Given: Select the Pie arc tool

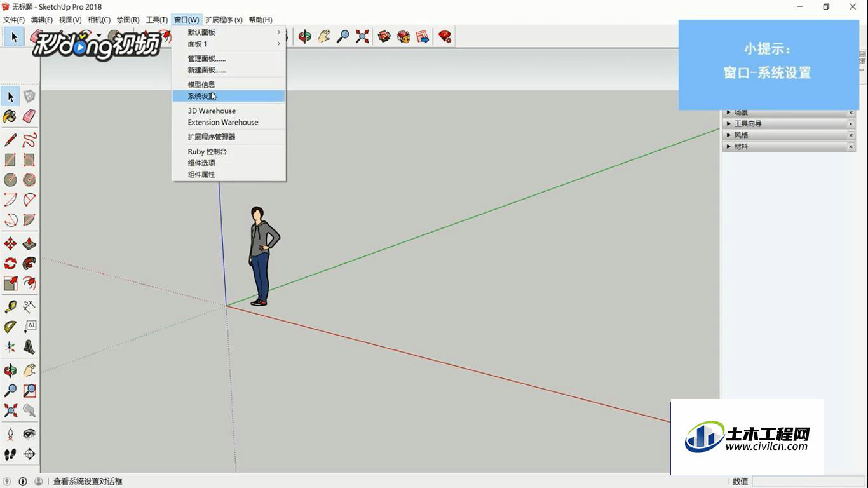Looking at the screenshot, I should [x=29, y=220].
